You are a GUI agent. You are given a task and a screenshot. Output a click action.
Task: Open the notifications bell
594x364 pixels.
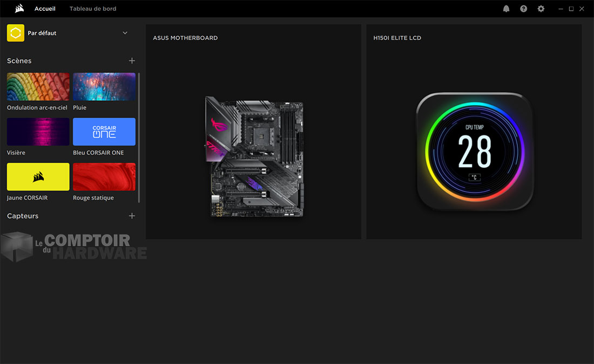point(506,9)
